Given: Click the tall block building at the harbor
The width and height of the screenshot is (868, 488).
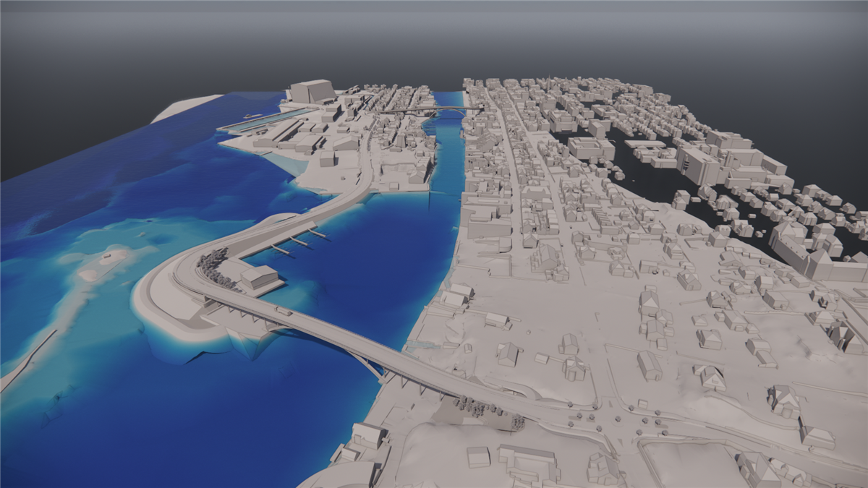Looking at the screenshot, I should [x=312, y=91].
